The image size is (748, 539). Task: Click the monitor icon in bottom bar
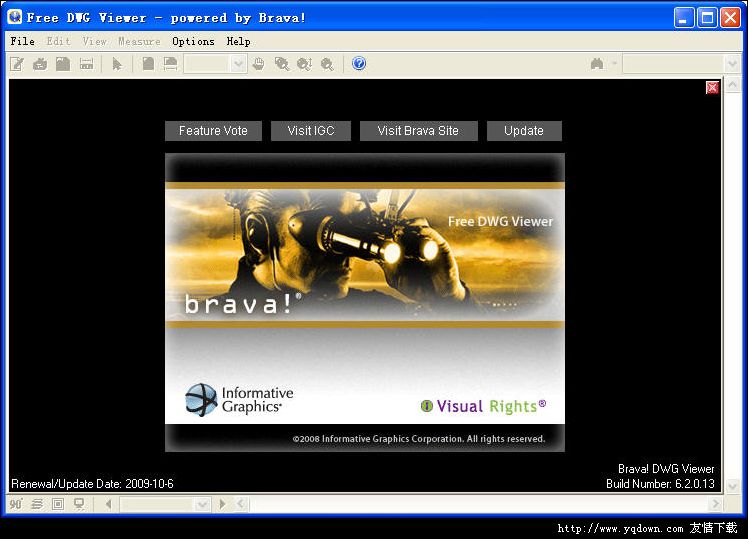point(79,504)
